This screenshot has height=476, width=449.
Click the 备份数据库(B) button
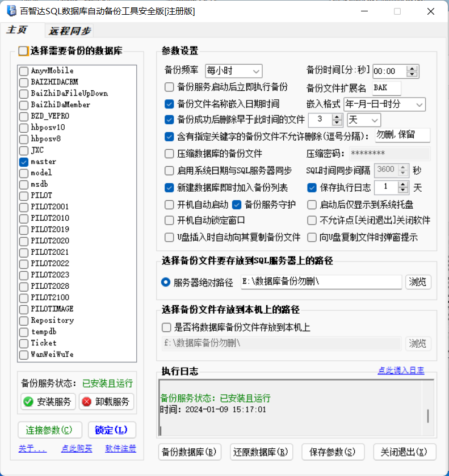[x=190, y=452]
